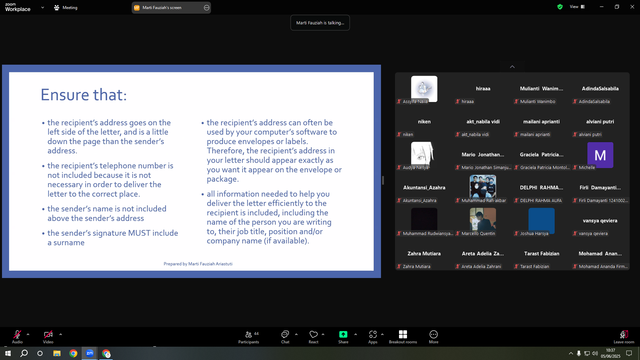This screenshot has width=640, height=360.
Task: Select akt_nabila vidi's participant tile
Action: pos(483,122)
